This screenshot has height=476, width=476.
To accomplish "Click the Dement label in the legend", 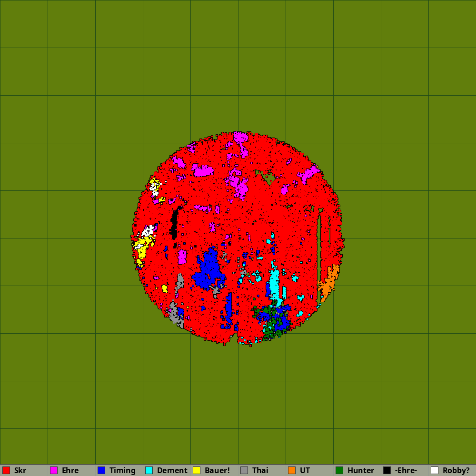I will point(172,470).
